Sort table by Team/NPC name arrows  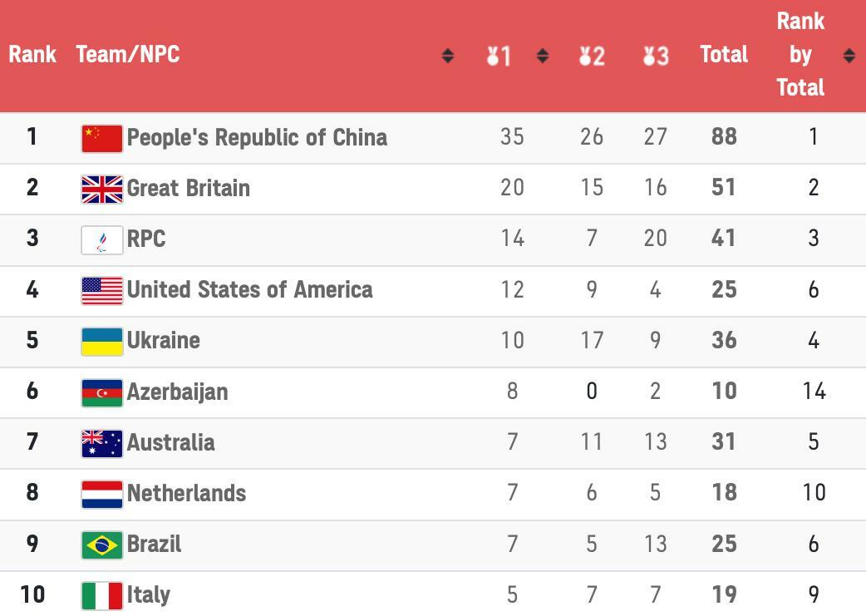click(447, 56)
